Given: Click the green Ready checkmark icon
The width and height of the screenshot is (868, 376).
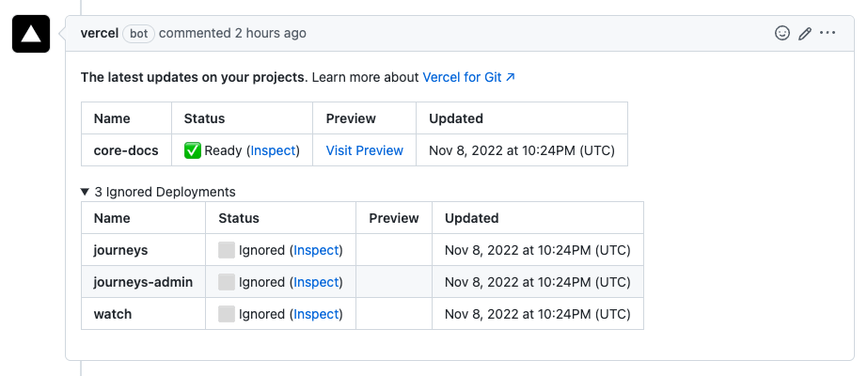Looking at the screenshot, I should point(192,150).
